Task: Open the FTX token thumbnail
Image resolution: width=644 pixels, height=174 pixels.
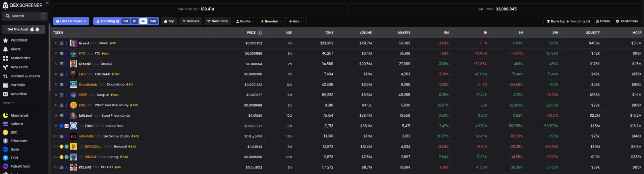Action: [73, 54]
